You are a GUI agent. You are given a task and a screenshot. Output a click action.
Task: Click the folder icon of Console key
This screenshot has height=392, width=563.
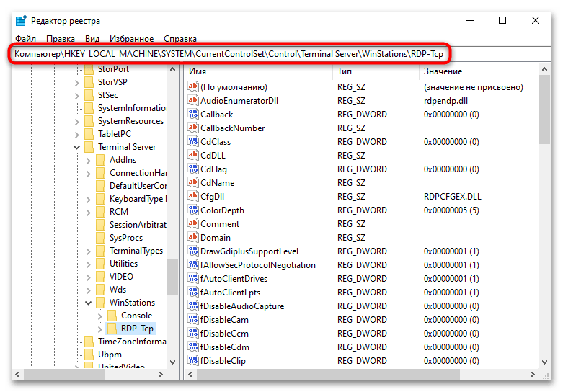[112, 315]
